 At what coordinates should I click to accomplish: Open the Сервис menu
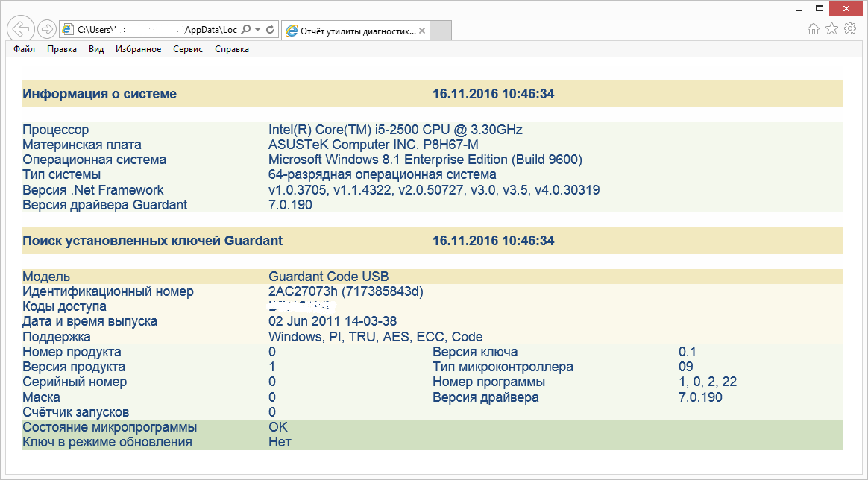coord(188,49)
